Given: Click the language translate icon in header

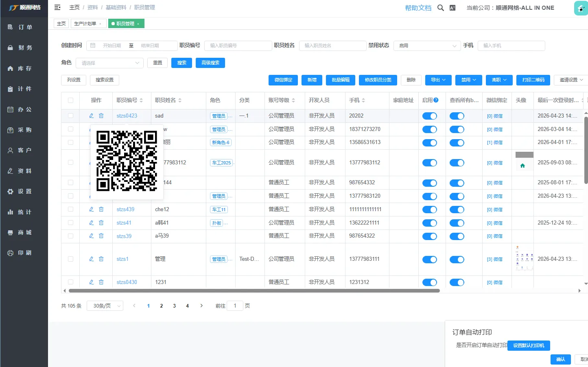Looking at the screenshot, I should [452, 8].
